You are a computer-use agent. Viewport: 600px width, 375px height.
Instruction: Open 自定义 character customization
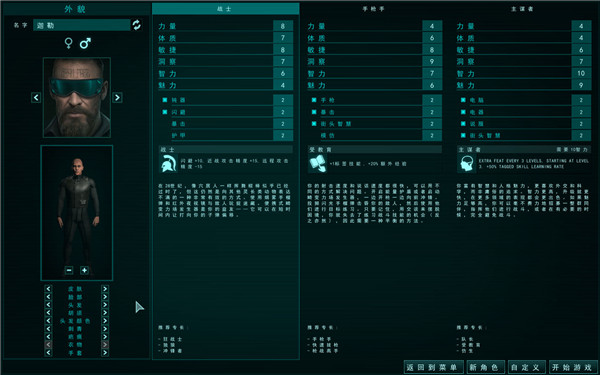pos(527,367)
